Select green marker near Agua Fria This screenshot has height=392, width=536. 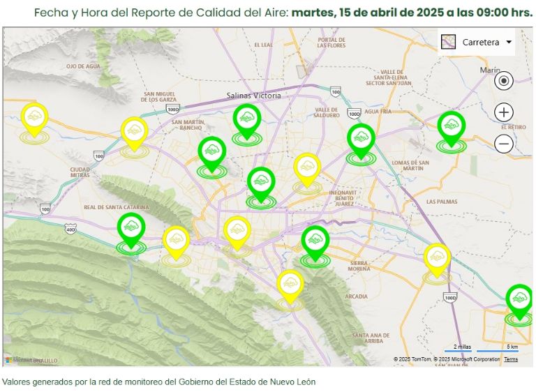click(361, 139)
